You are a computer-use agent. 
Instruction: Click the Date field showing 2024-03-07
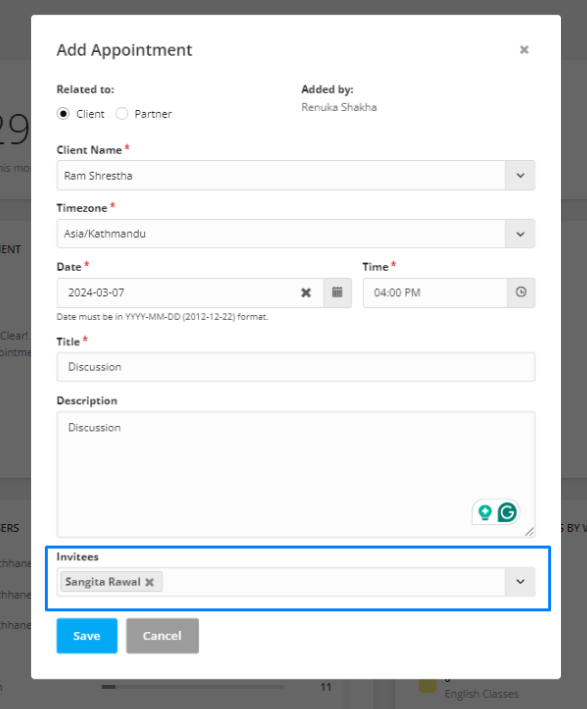179,293
